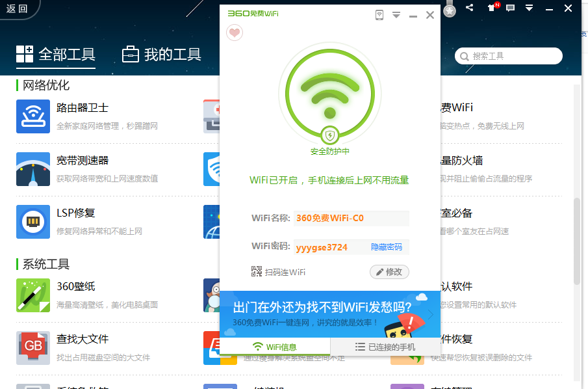Click 扫码连WiFi text link
The height and width of the screenshot is (389, 588).
coord(285,272)
